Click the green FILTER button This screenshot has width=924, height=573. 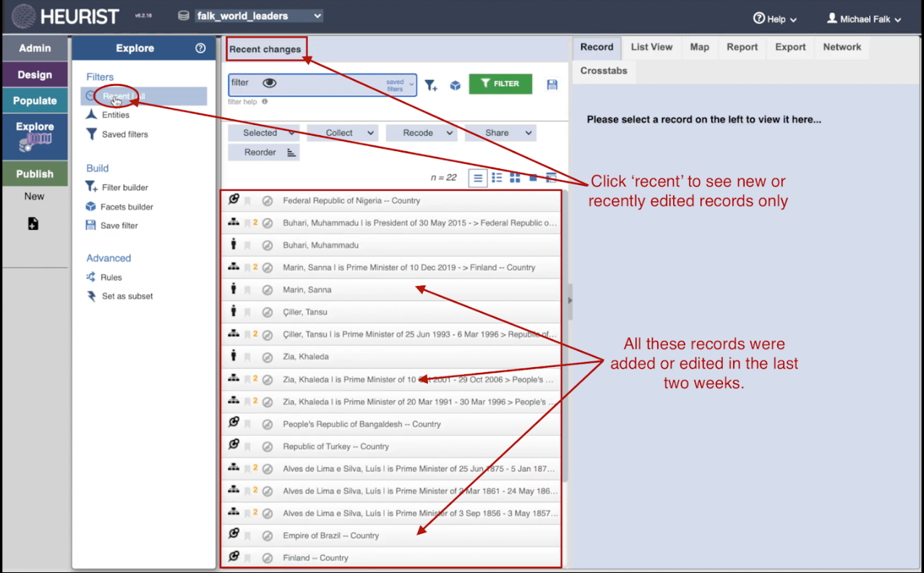[x=500, y=84]
